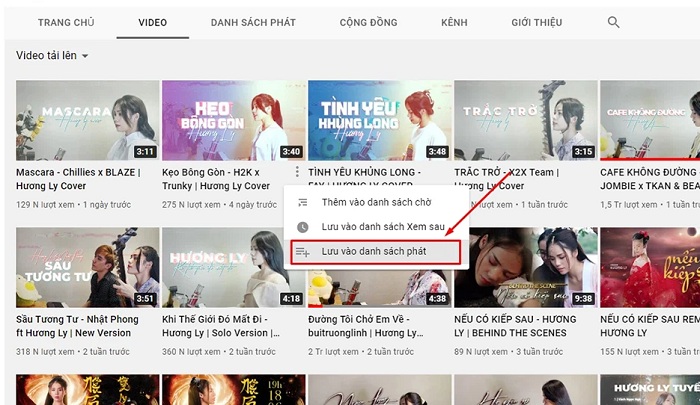Click the 3:40 duration badge
The width and height of the screenshot is (700, 405).
tap(291, 152)
